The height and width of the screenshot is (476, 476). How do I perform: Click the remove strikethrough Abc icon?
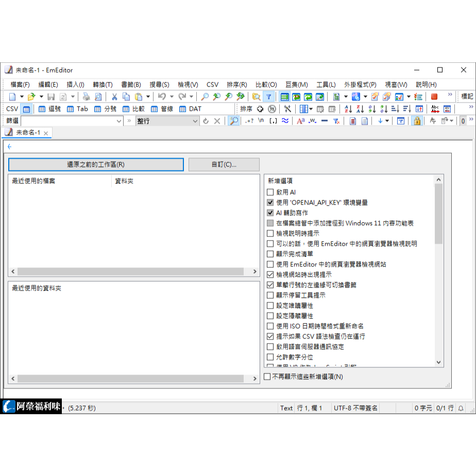pyautogui.click(x=435, y=109)
